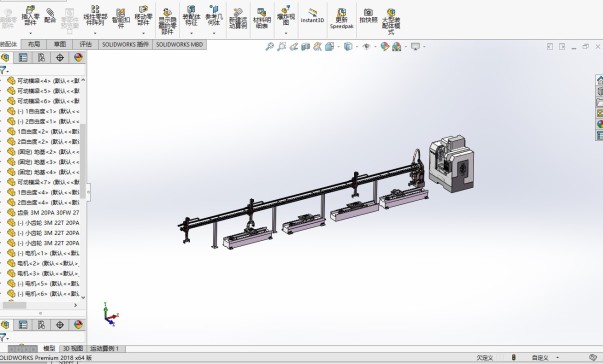This screenshot has height=364, width=603.
Task: Open the View Settings dropdown arrow
Action: [x=424, y=47]
